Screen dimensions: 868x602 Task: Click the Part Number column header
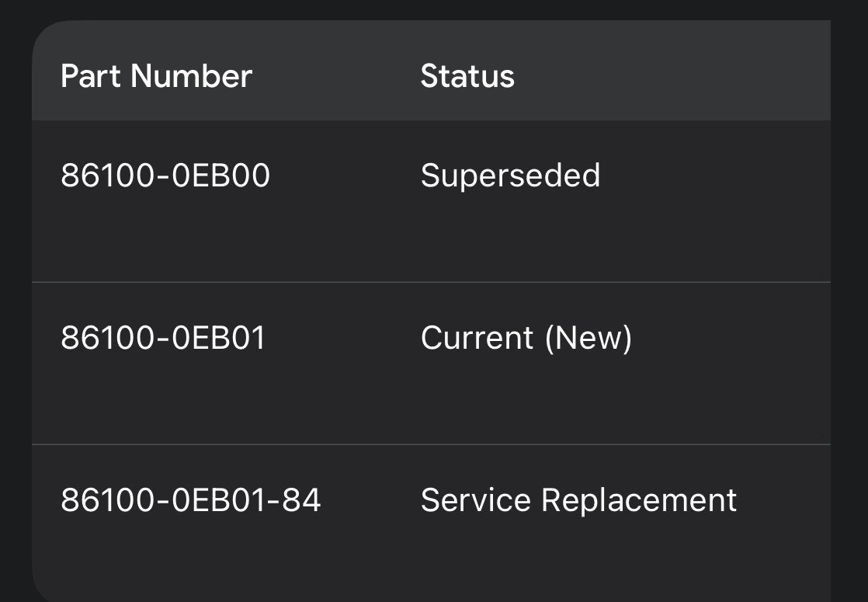coord(156,76)
